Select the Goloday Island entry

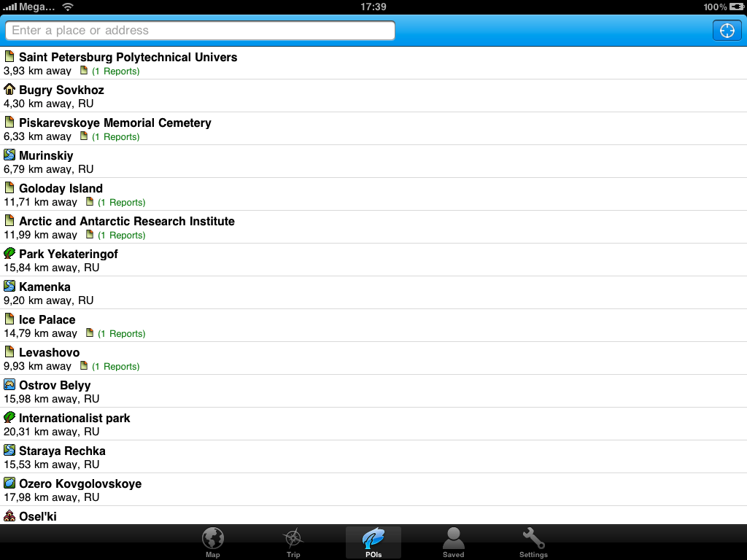tap(373, 194)
